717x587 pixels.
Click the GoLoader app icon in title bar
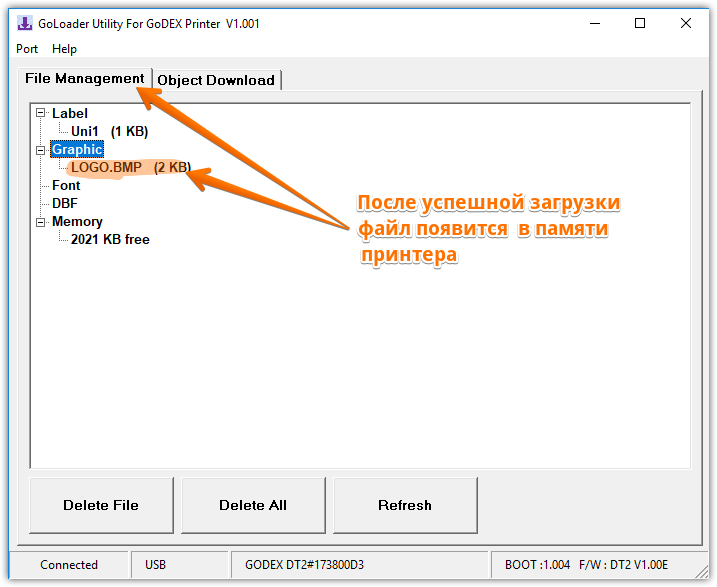tap(25, 23)
